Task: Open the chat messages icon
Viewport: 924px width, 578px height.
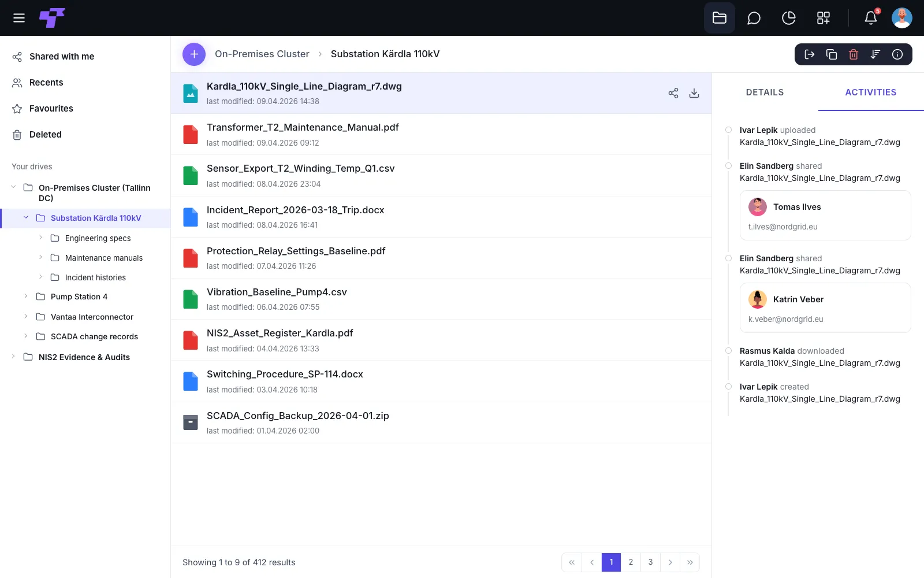Action: pos(754,18)
